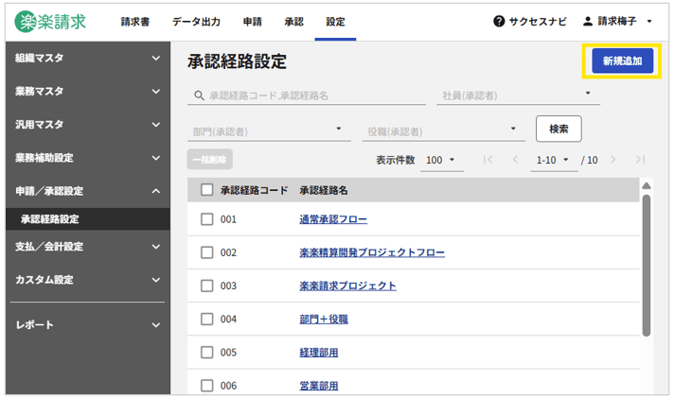The width and height of the screenshot is (674, 399).
Task: Check the box for route 004
Action: coord(207,319)
